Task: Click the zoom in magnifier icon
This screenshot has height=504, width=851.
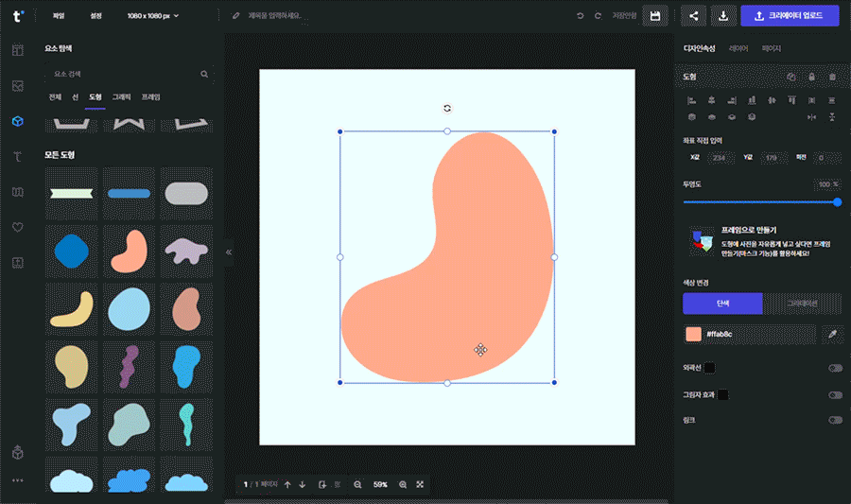Action: coord(403,484)
